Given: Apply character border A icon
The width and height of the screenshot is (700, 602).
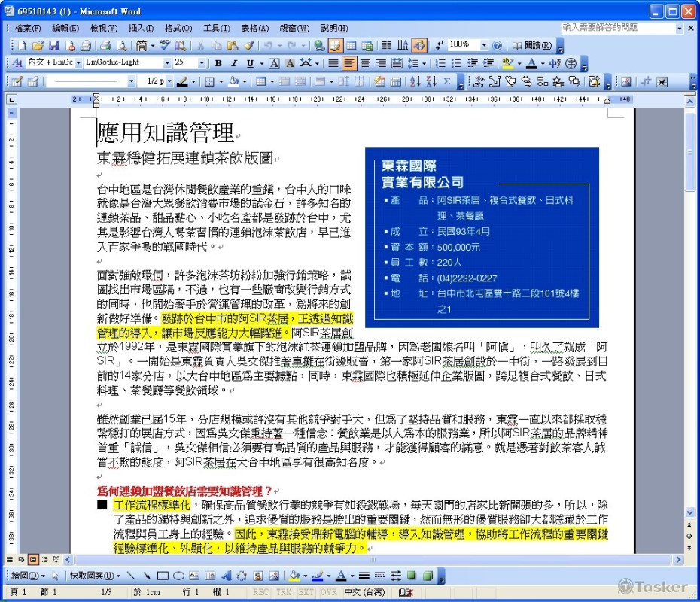Looking at the screenshot, I should 274,63.
